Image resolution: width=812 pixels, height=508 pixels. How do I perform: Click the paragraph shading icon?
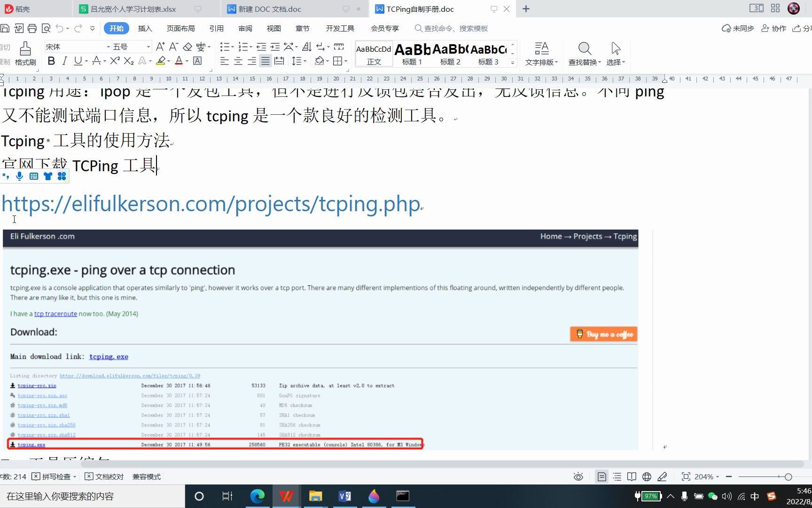coord(320,61)
